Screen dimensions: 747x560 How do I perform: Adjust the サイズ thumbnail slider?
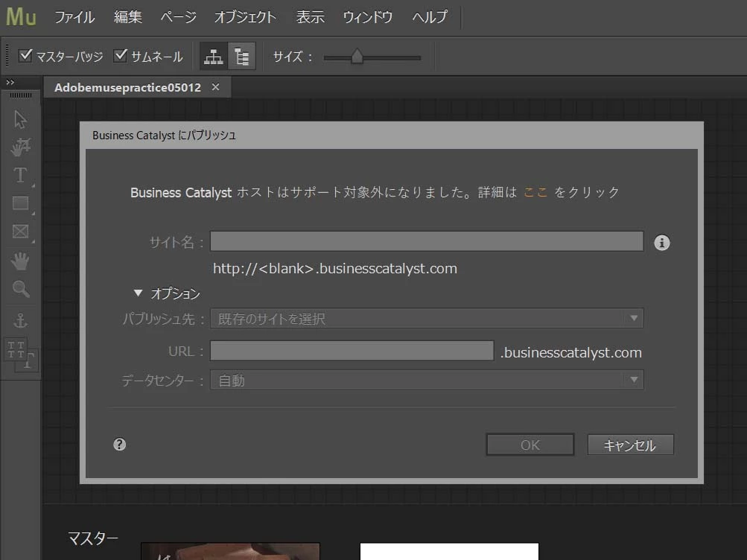point(357,57)
